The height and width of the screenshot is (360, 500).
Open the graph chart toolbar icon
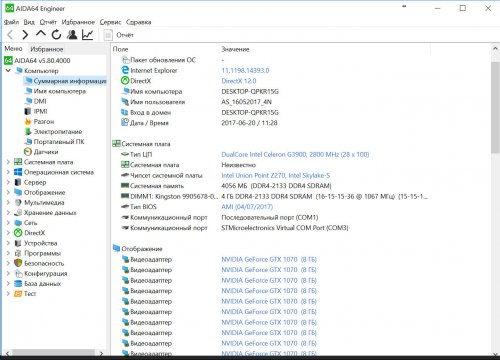pos(87,34)
